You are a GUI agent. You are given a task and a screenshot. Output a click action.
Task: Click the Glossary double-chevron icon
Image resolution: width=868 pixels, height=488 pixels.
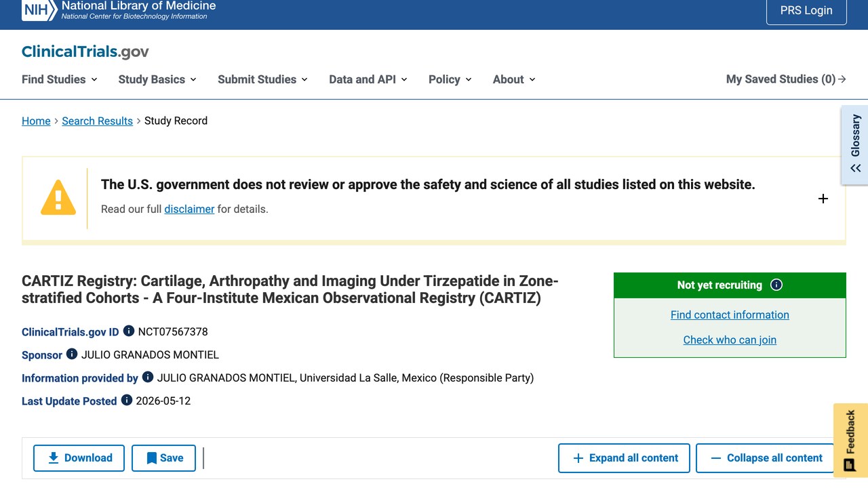pos(856,168)
